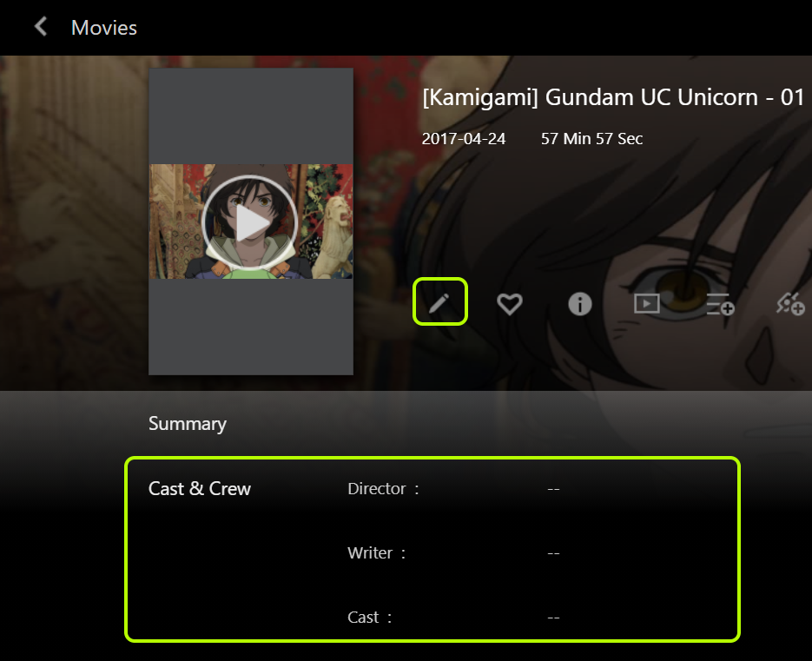The image size is (812, 661).
Task: Play the video from the poster thumbnail
Action: [251, 221]
